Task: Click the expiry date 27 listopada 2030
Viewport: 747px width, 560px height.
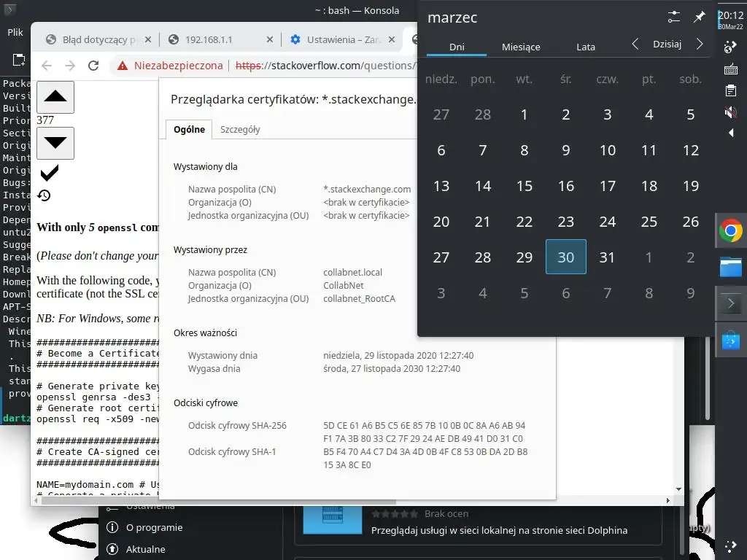Action: 392,368
